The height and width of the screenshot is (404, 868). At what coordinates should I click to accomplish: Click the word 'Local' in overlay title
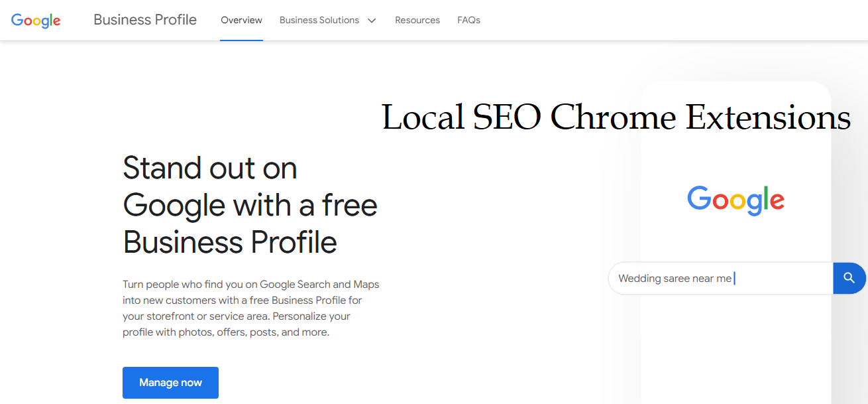tap(423, 118)
